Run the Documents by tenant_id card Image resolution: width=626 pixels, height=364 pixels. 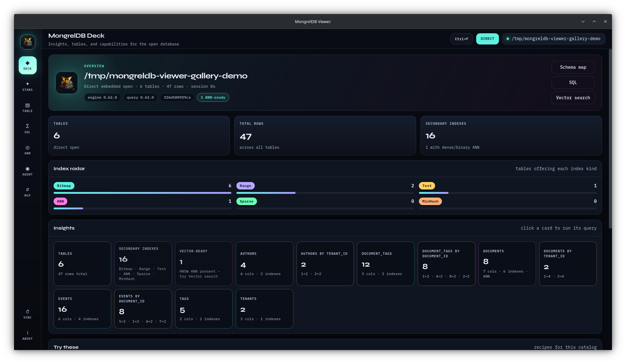[568, 264]
